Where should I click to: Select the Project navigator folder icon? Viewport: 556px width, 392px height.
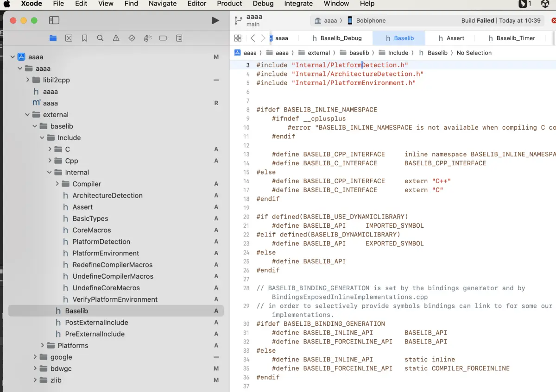[x=52, y=38]
